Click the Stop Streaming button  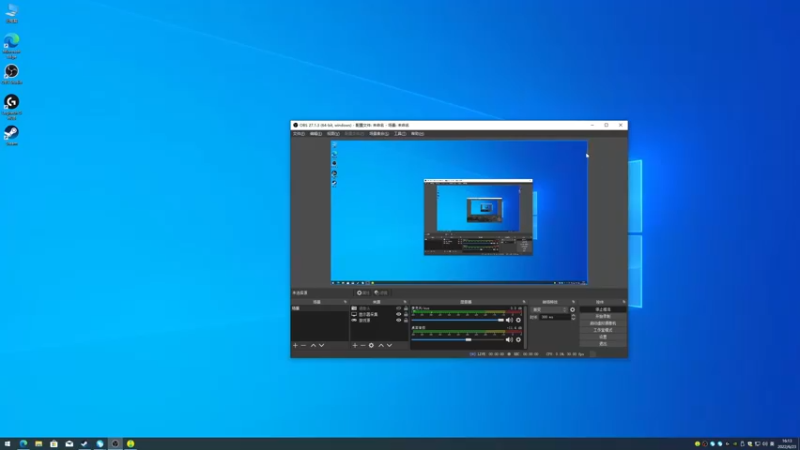[x=603, y=310]
